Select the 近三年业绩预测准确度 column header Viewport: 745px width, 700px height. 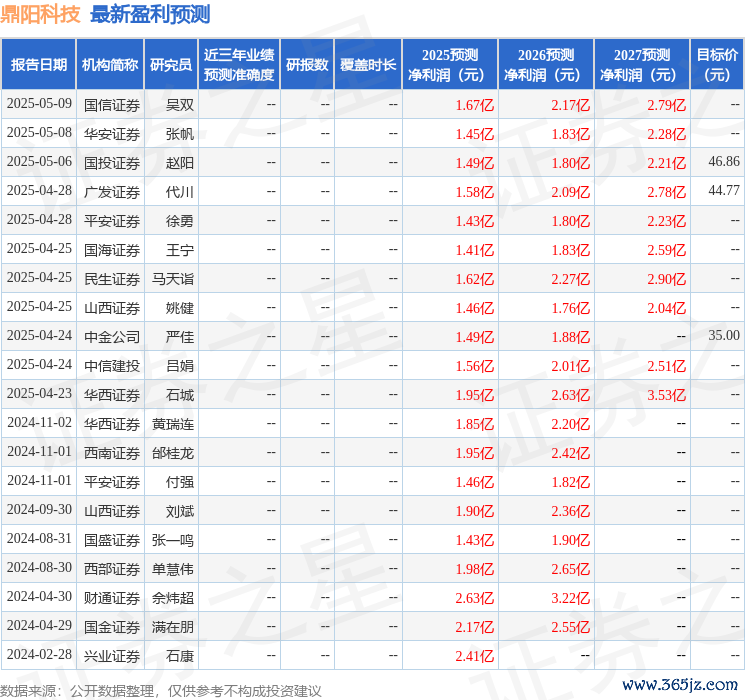tap(238, 65)
